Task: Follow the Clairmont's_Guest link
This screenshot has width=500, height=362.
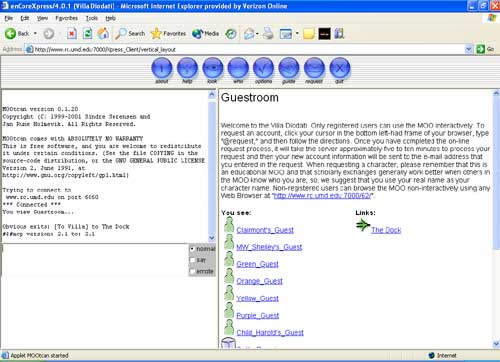Action: (x=265, y=230)
